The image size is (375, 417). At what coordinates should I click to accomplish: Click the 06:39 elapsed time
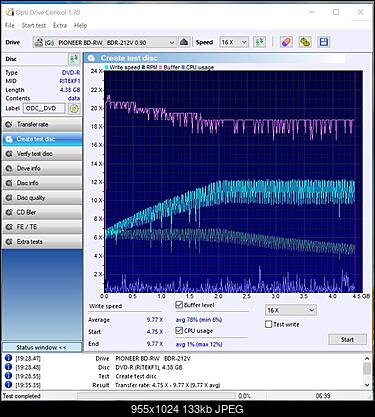coord(323,396)
